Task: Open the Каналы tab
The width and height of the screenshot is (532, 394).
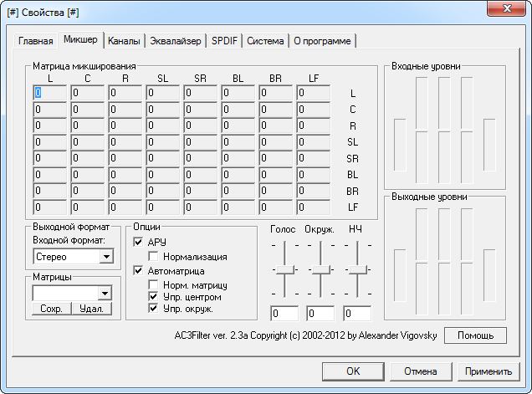Action: (x=124, y=41)
